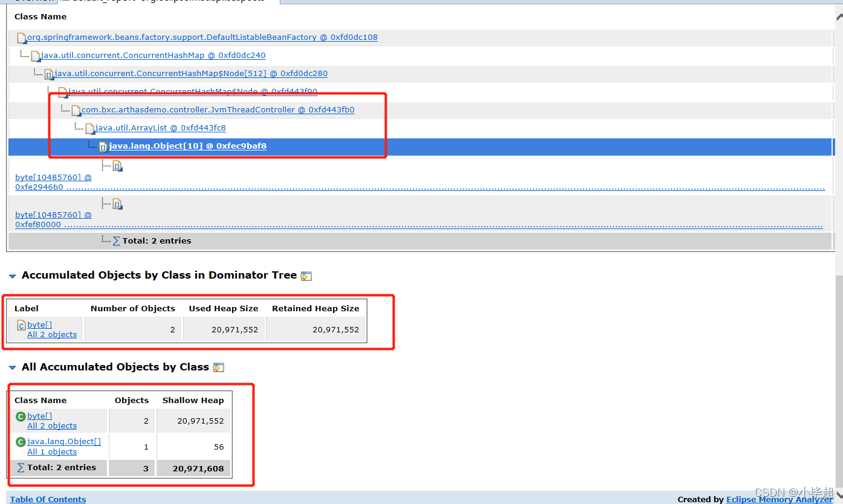Click array icon above byte[] @ 0xfef80000
Viewport: 843px width, 504px height.
click(x=118, y=205)
